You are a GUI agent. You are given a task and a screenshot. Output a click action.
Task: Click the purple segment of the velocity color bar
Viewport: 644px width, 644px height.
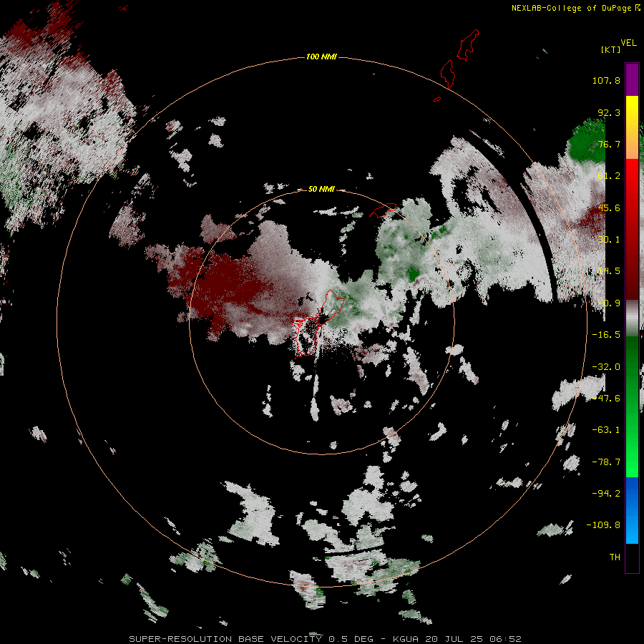click(x=632, y=79)
